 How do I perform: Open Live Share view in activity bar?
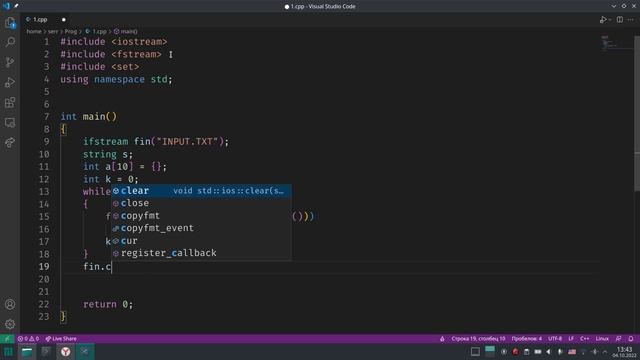pos(10,142)
